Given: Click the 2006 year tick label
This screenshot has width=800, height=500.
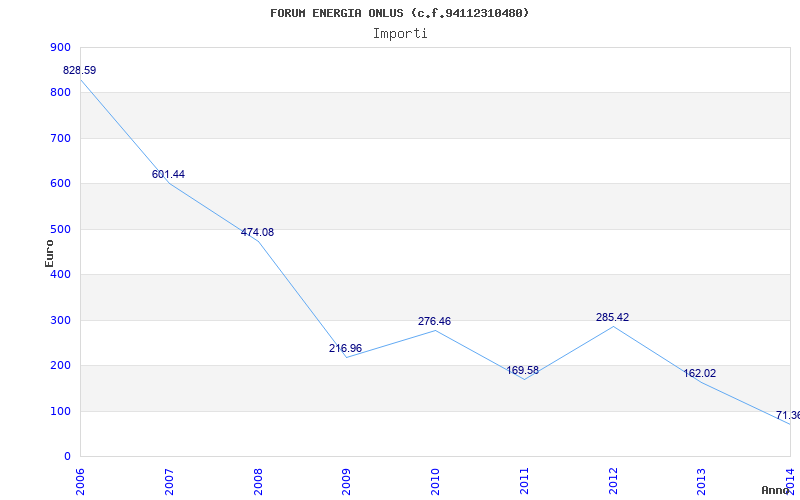Looking at the screenshot, I should (x=80, y=481).
